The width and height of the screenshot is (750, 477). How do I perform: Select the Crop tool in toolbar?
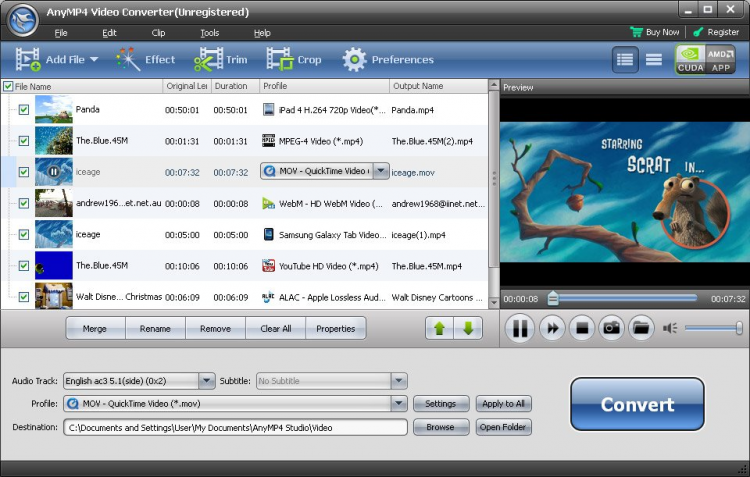coord(279,60)
